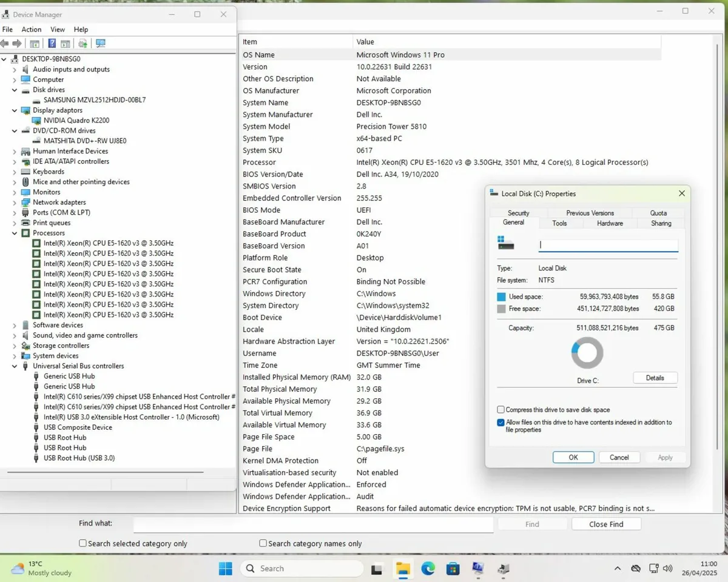The height and width of the screenshot is (582, 728).
Task: Select Intel USB 3.0 eXtensible Host Controller
Action: [132, 417]
